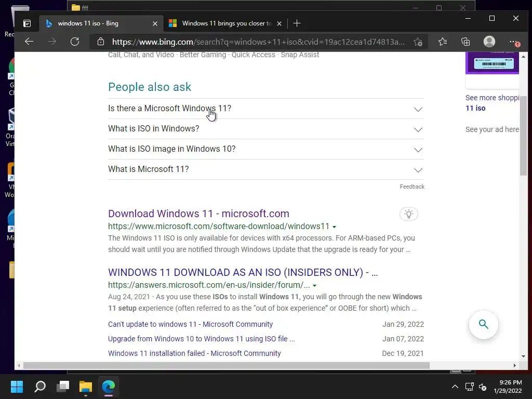The width and height of the screenshot is (532, 399).
Task: Click 'Snap Assist' link text
Action: click(300, 55)
